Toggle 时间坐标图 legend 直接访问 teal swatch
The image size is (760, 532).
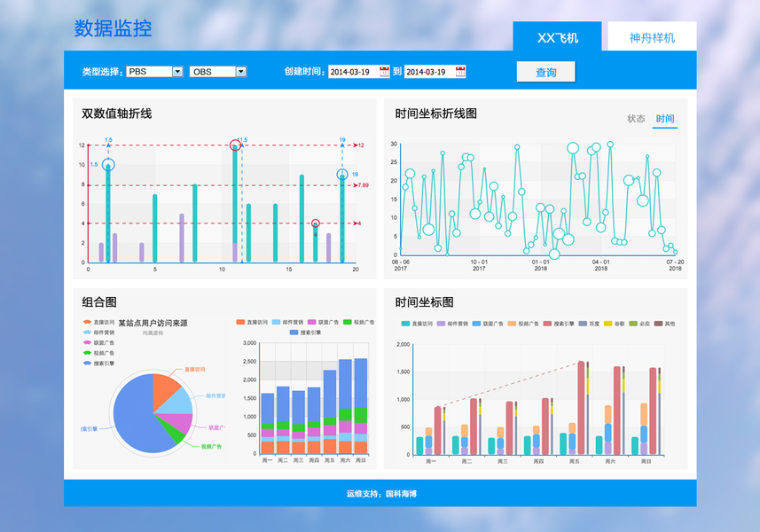[x=405, y=324]
